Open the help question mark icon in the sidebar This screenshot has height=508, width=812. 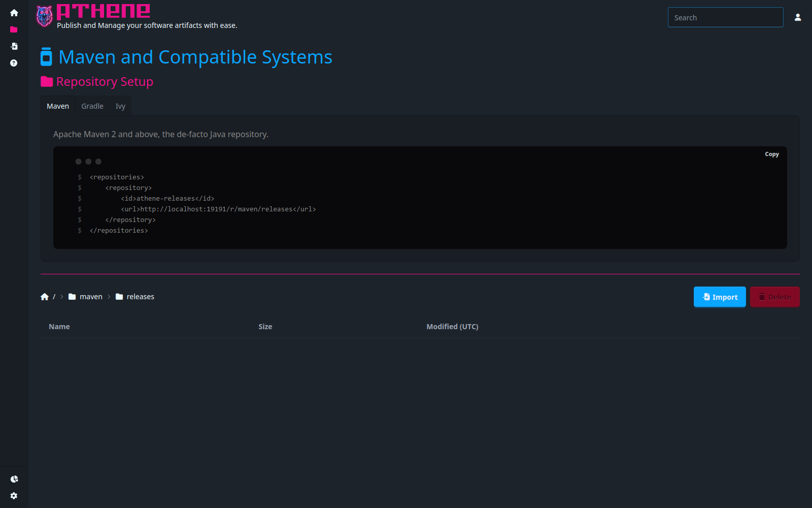[x=14, y=63]
